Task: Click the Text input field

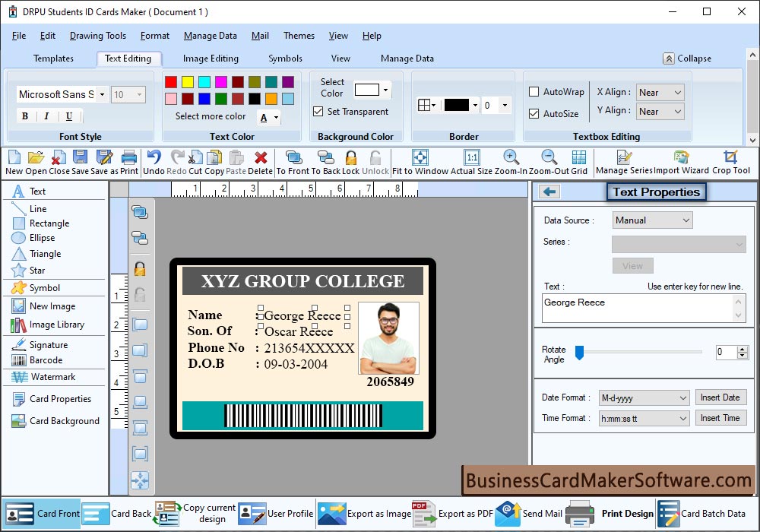Action: tap(643, 309)
